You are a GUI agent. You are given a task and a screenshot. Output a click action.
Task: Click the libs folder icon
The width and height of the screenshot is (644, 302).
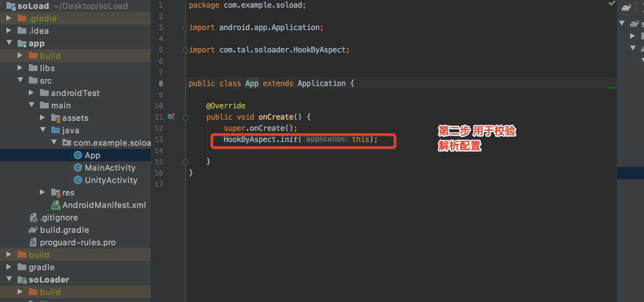pyautogui.click(x=33, y=68)
